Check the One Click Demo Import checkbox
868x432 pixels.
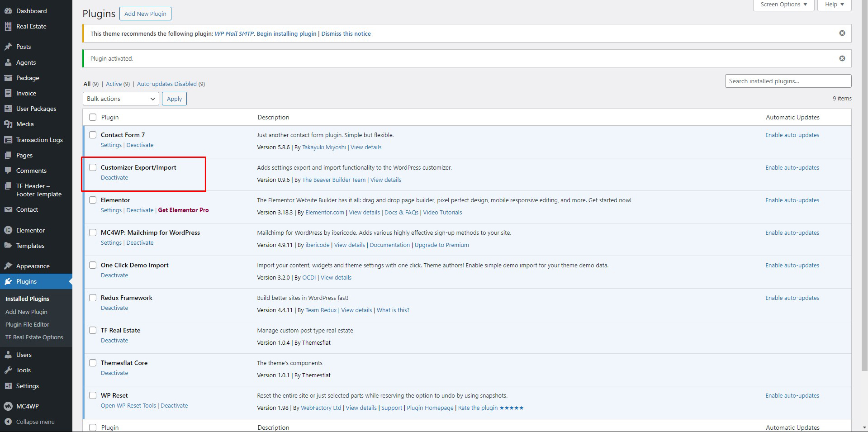point(93,265)
